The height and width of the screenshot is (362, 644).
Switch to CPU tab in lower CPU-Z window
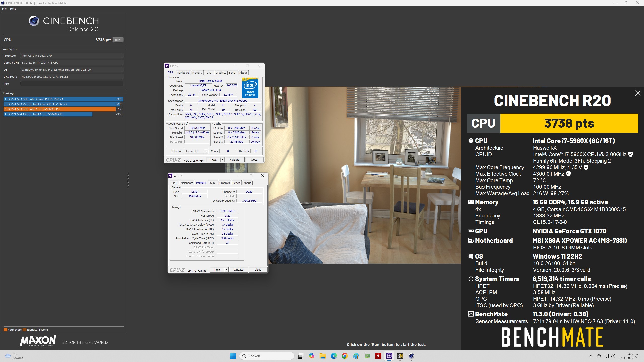174,183
